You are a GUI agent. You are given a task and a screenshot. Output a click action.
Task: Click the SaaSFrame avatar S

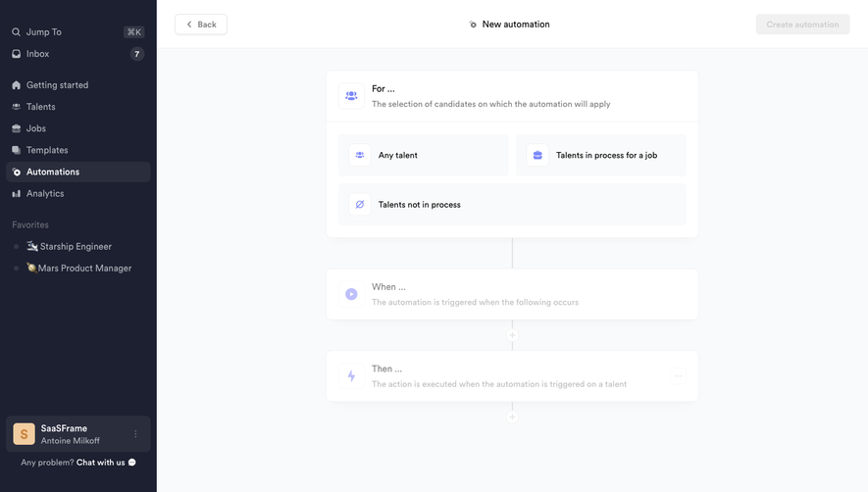pyautogui.click(x=24, y=434)
